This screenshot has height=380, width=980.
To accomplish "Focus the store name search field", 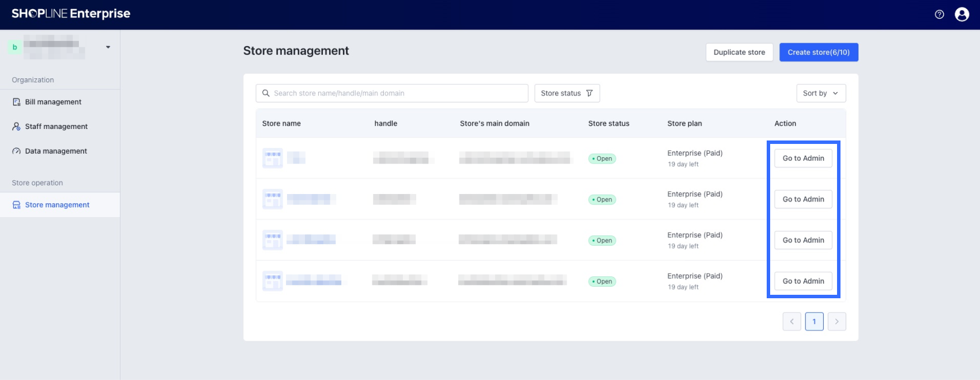I will point(392,93).
